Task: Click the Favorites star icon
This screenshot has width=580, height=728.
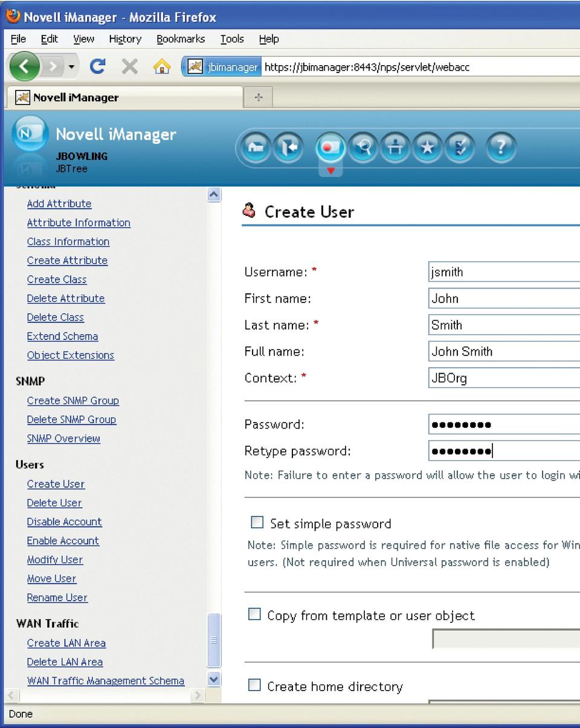Action: coord(428,148)
